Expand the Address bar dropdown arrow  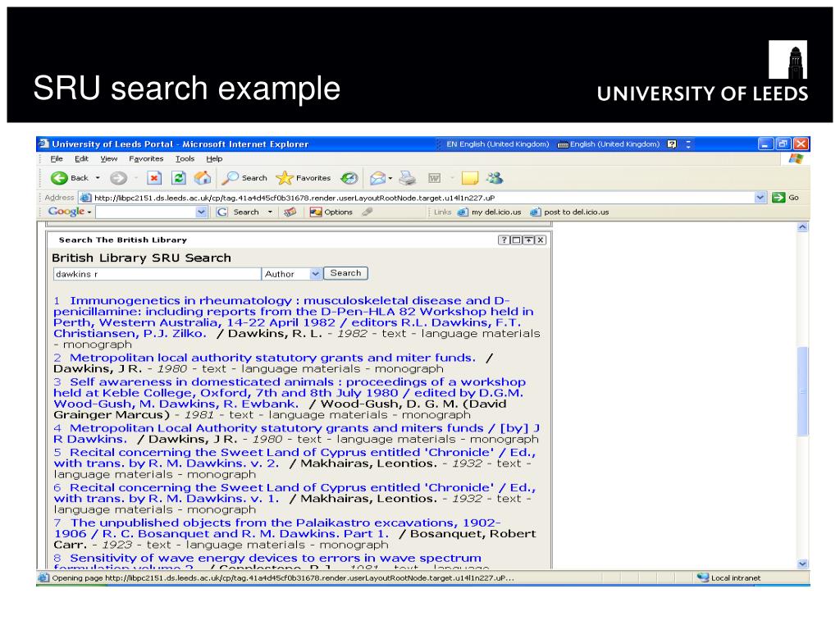click(760, 198)
